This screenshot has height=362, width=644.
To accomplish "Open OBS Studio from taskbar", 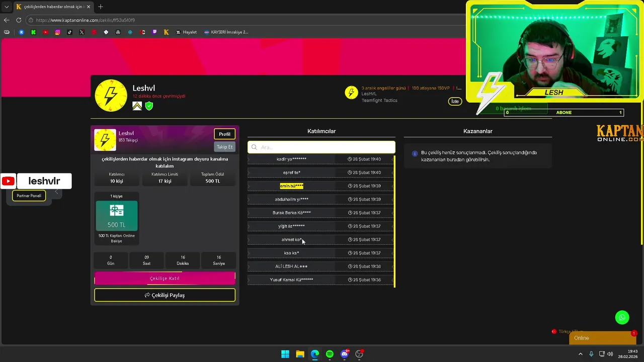I will 359,354.
